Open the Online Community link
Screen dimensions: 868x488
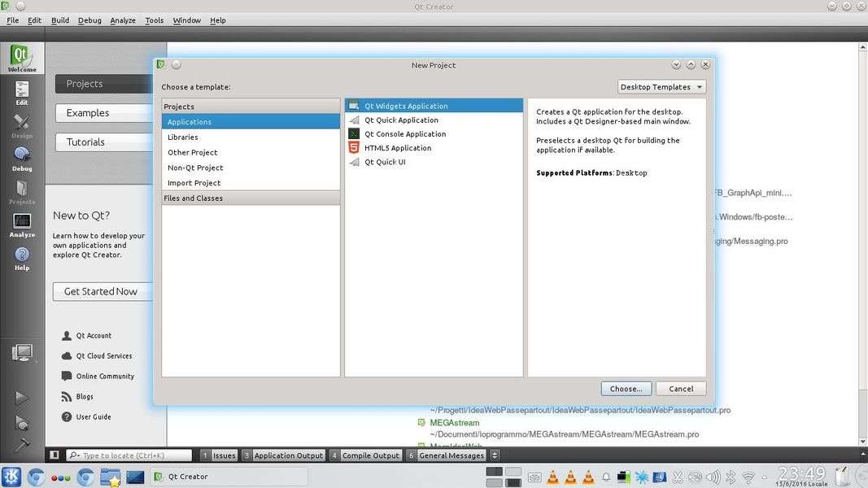(98, 377)
